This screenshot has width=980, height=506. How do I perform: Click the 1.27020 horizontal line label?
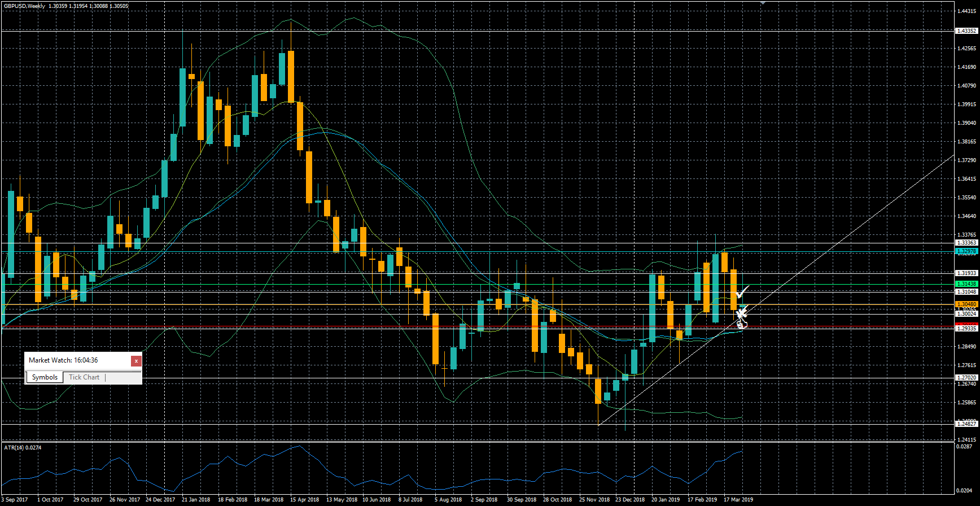tap(966, 377)
